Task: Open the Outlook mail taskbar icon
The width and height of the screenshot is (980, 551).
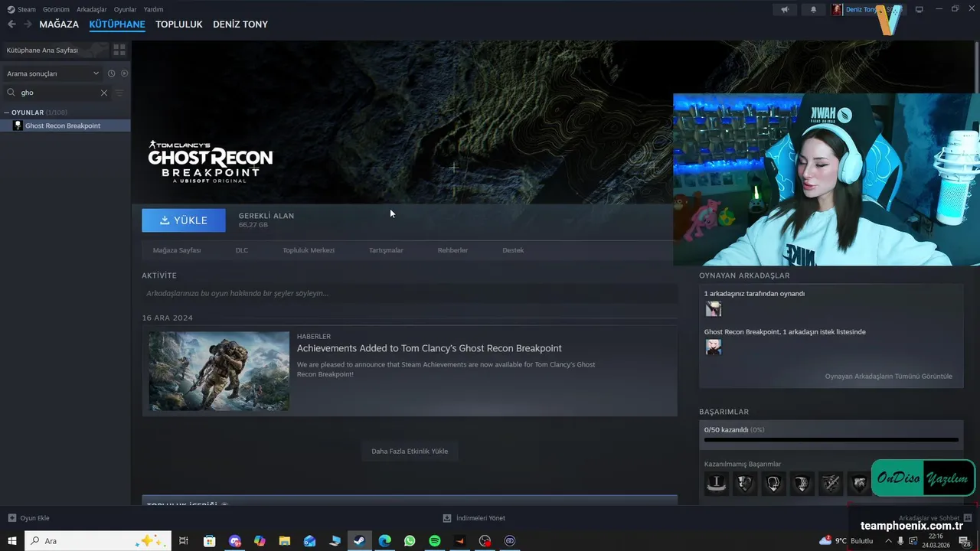Action: [x=309, y=541]
